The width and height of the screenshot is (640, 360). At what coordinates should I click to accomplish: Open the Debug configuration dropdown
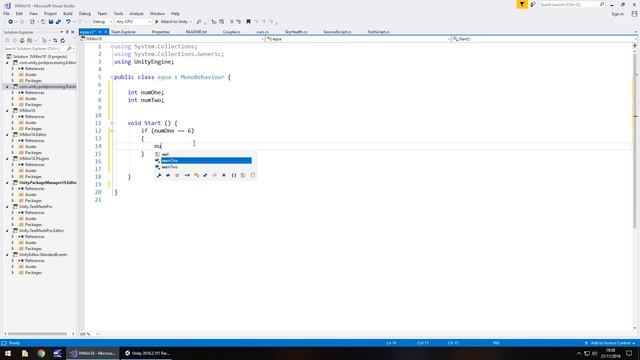102,22
